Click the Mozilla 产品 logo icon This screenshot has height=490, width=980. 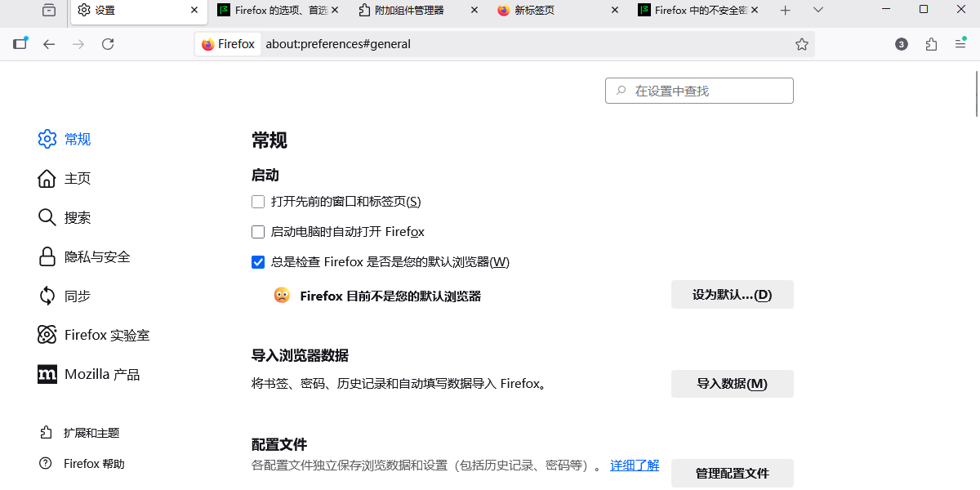pos(47,374)
